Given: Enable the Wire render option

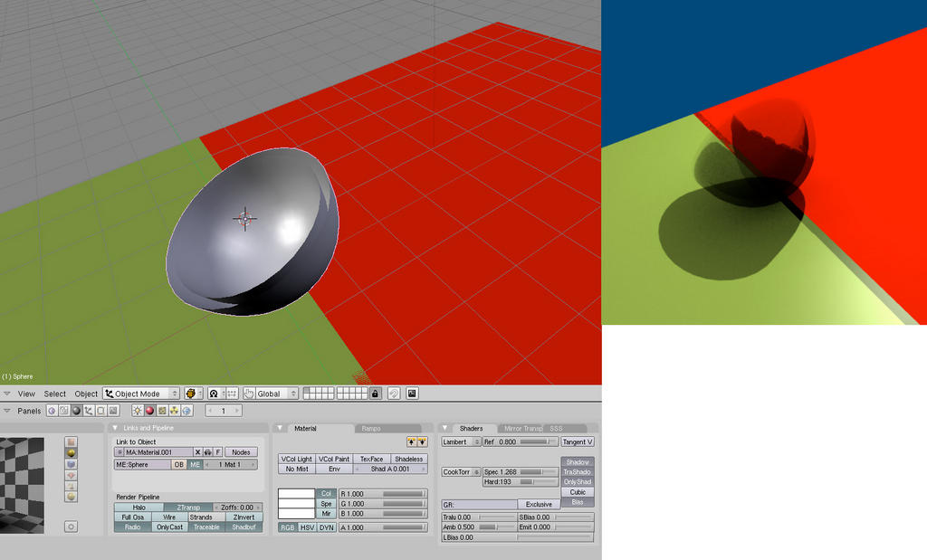Looking at the screenshot, I should tap(169, 517).
